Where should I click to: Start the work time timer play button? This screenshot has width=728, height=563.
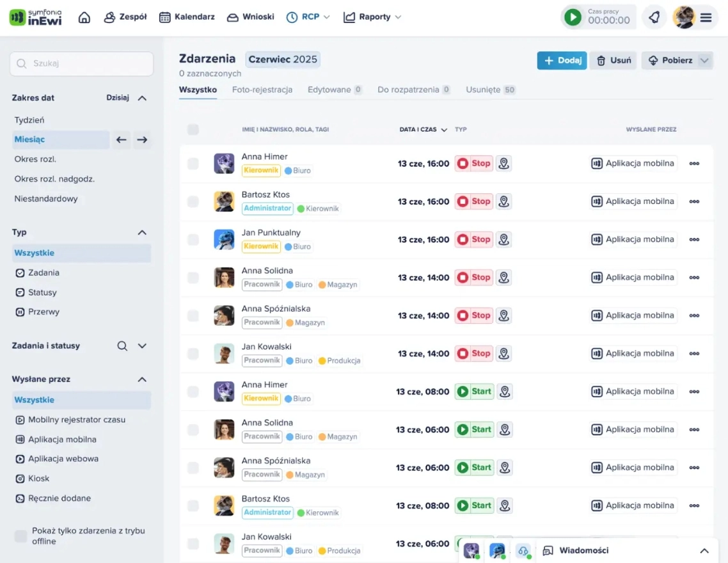(573, 17)
